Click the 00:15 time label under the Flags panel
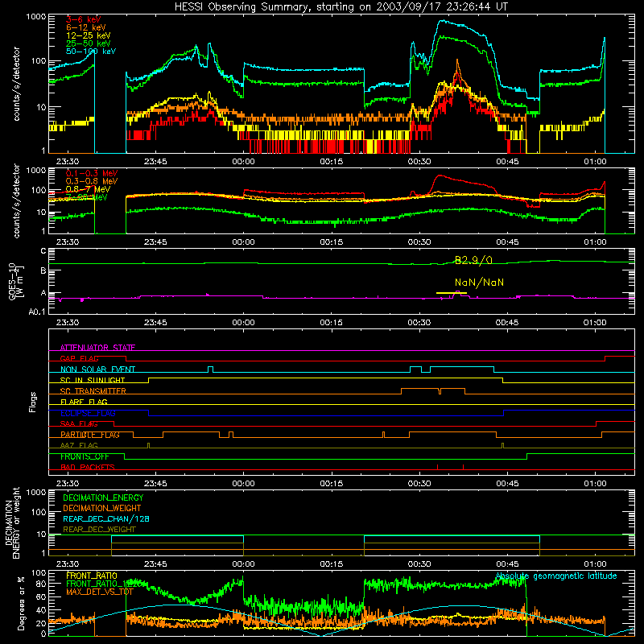Viewport: 644px width, 644px height. 331,484
